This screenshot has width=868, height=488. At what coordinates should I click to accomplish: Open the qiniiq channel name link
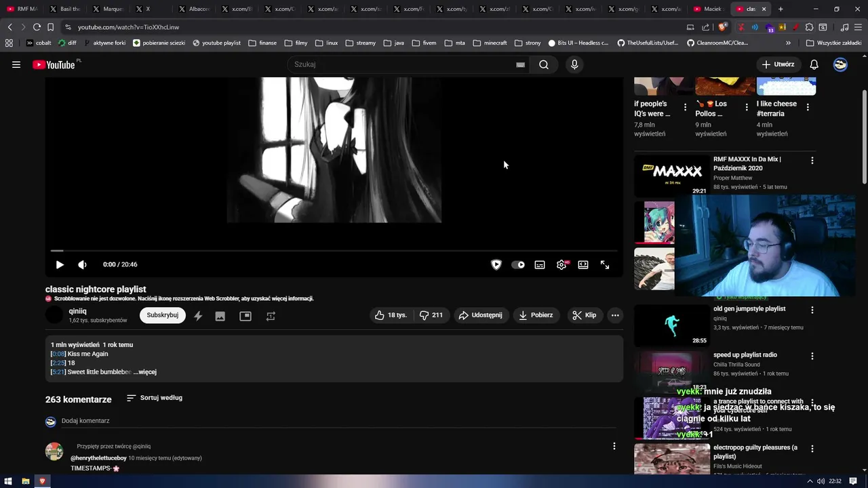[77, 311]
